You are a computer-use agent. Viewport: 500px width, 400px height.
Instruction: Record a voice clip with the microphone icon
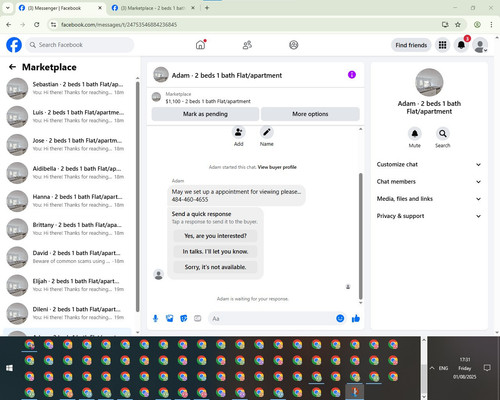tap(155, 318)
